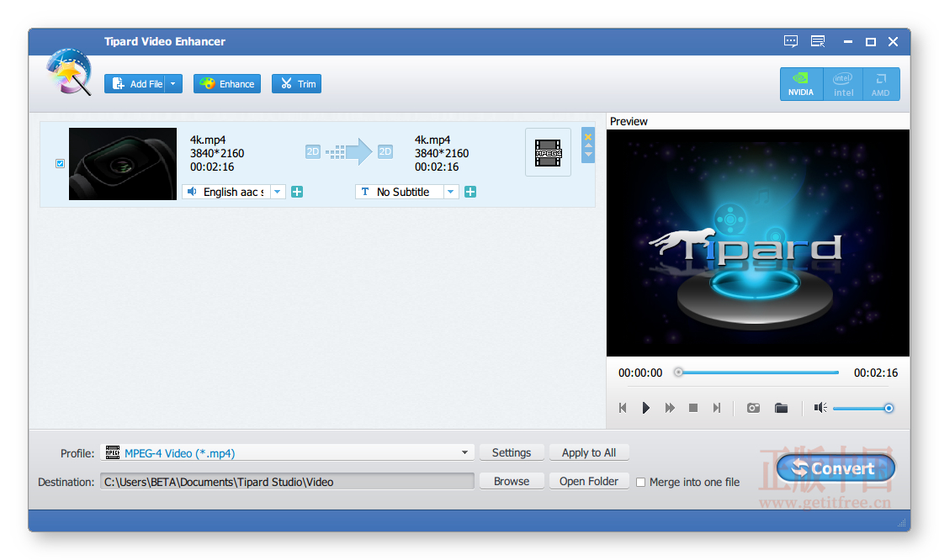The height and width of the screenshot is (560, 939).
Task: Open the Profile dropdown MPEG-4 Video
Action: [288, 453]
